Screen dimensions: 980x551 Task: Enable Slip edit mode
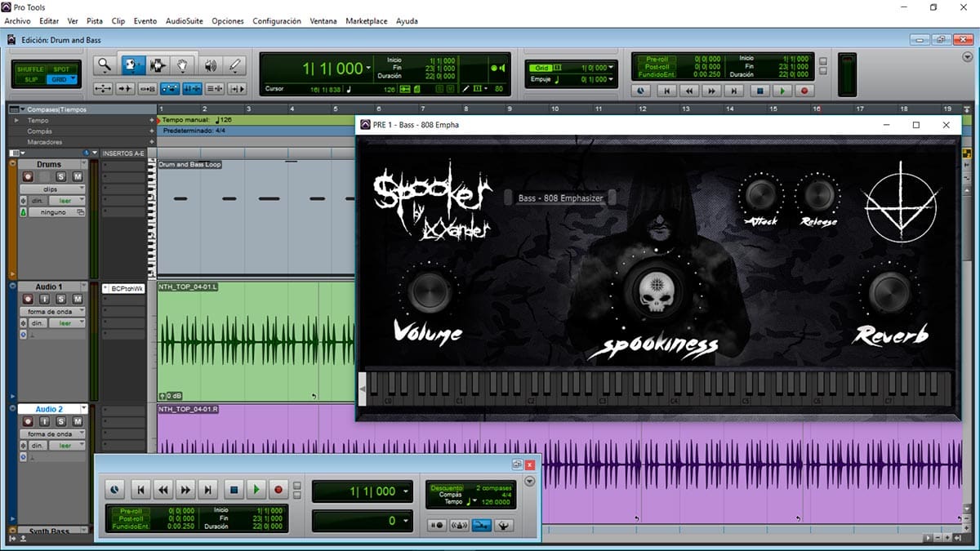tap(30, 80)
